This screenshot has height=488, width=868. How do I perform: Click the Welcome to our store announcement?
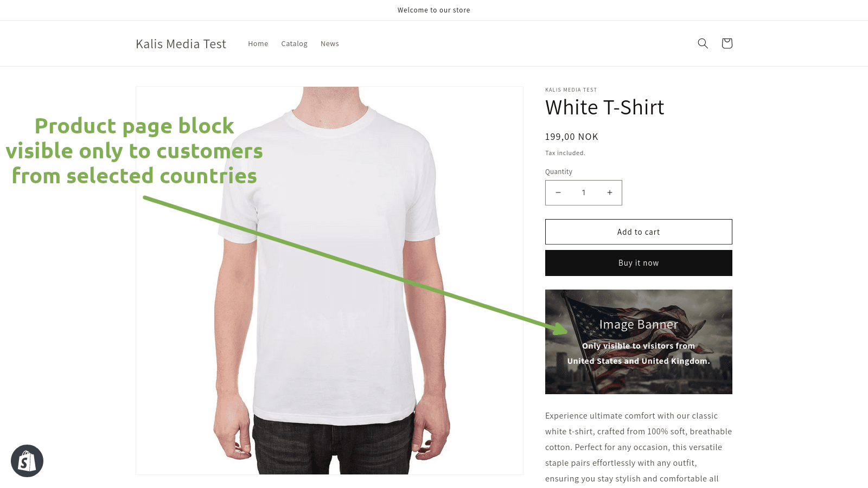434,10
